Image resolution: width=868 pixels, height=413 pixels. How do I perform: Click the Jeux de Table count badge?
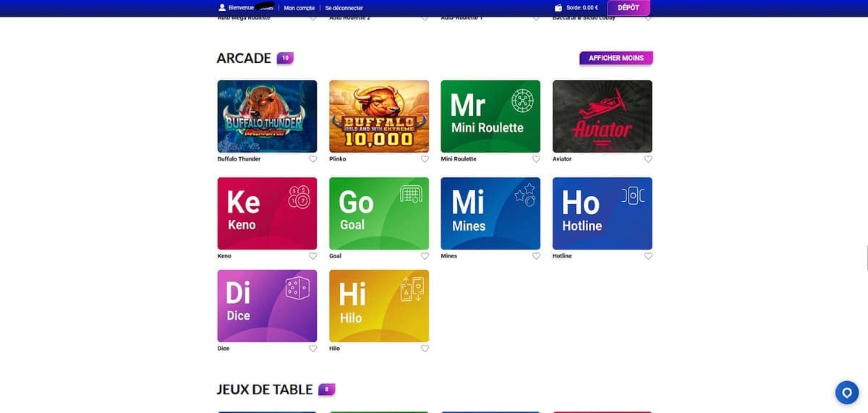327,390
